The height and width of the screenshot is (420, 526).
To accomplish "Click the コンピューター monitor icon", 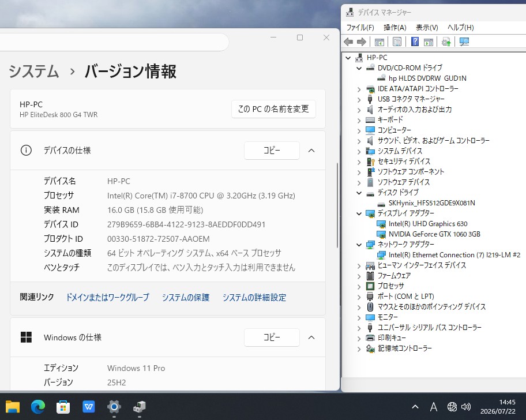I will [370, 130].
